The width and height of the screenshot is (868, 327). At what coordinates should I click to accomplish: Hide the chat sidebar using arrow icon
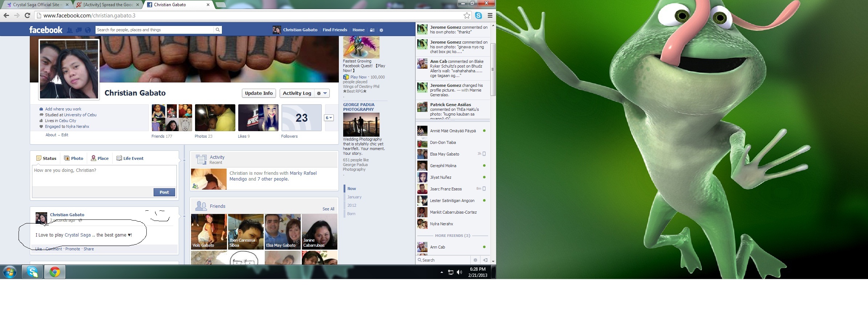[x=485, y=260]
